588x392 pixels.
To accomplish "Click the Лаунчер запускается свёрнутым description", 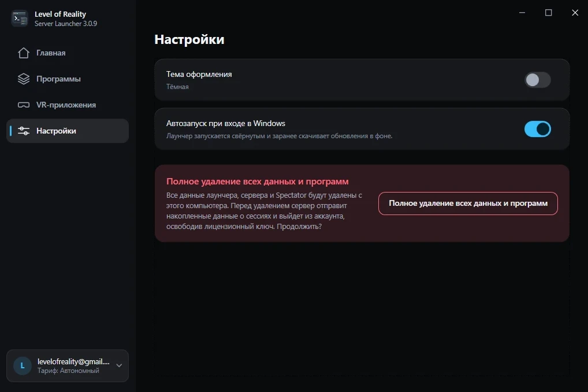I will tap(279, 136).
